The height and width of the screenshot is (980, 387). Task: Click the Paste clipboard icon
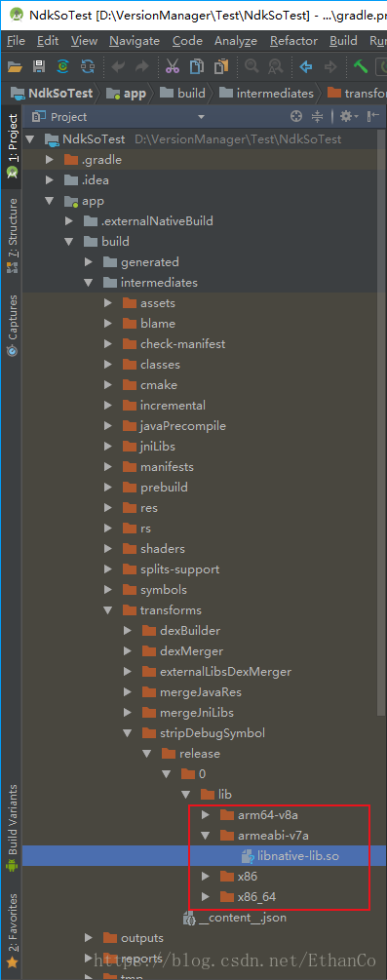tap(220, 66)
